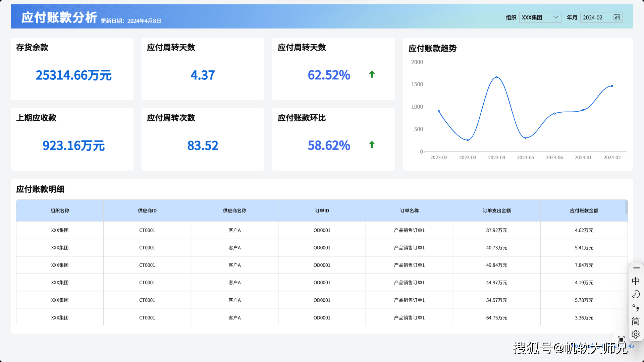Toggle Chinese/English input mode 中
This screenshot has height=362, width=644.
click(x=636, y=281)
